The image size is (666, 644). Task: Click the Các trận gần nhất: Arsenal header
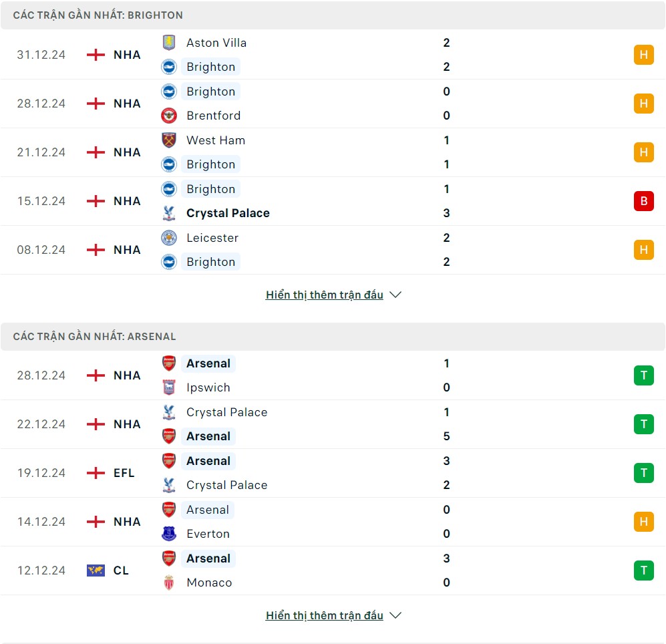(x=94, y=337)
